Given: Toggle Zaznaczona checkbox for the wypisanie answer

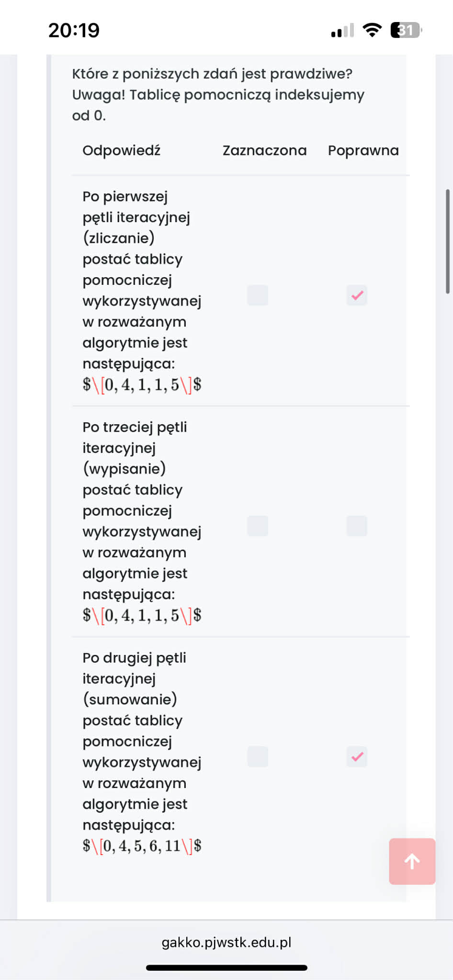Looking at the screenshot, I should point(258,526).
